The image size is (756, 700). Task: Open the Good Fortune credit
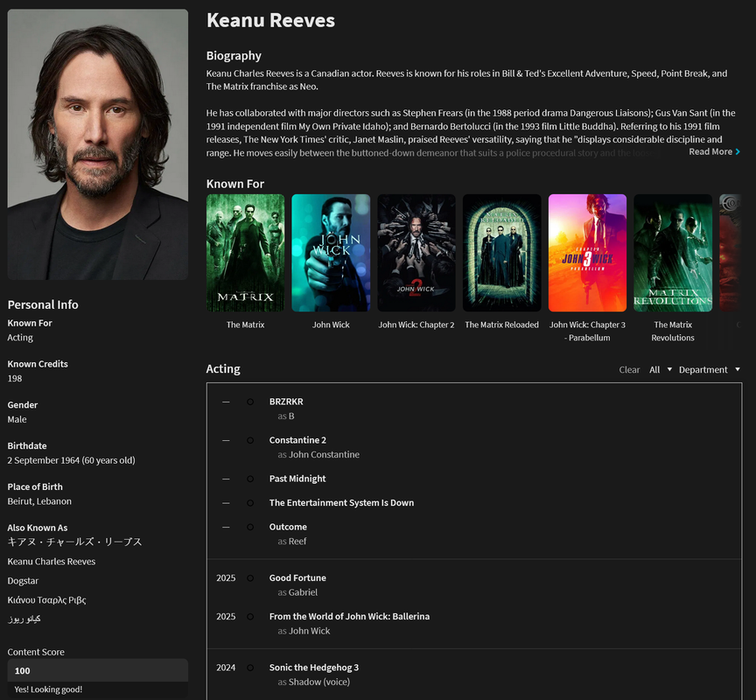(297, 578)
